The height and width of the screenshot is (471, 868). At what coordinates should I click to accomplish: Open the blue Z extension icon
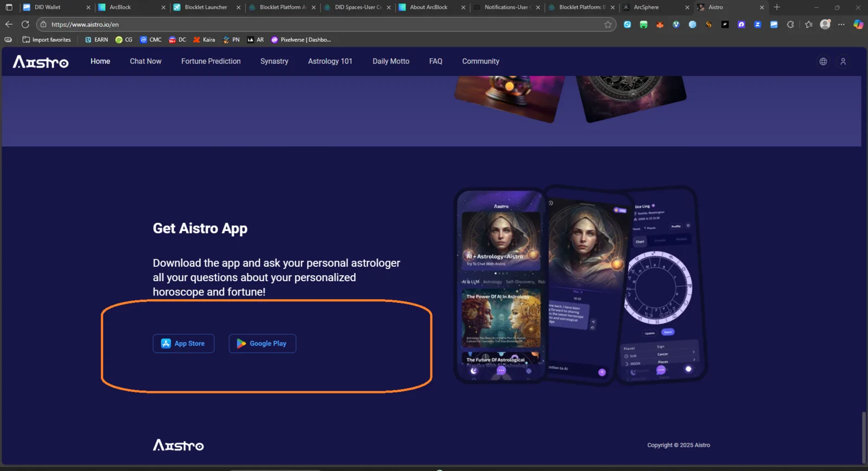pyautogui.click(x=757, y=24)
